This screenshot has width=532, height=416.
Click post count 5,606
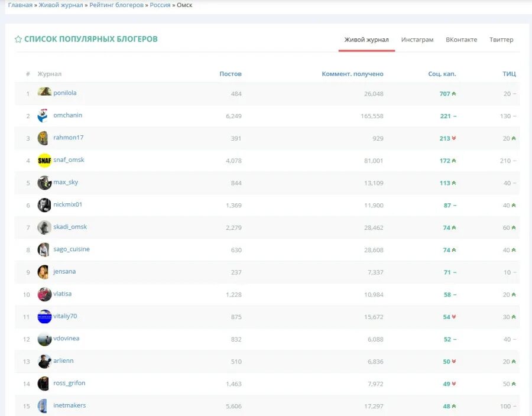233,406
